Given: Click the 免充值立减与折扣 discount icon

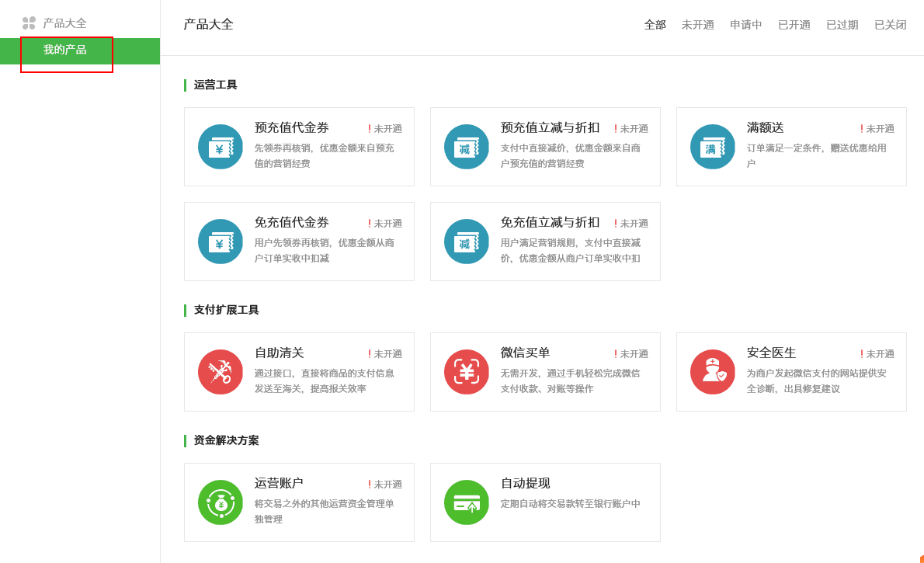Looking at the screenshot, I should [x=467, y=242].
